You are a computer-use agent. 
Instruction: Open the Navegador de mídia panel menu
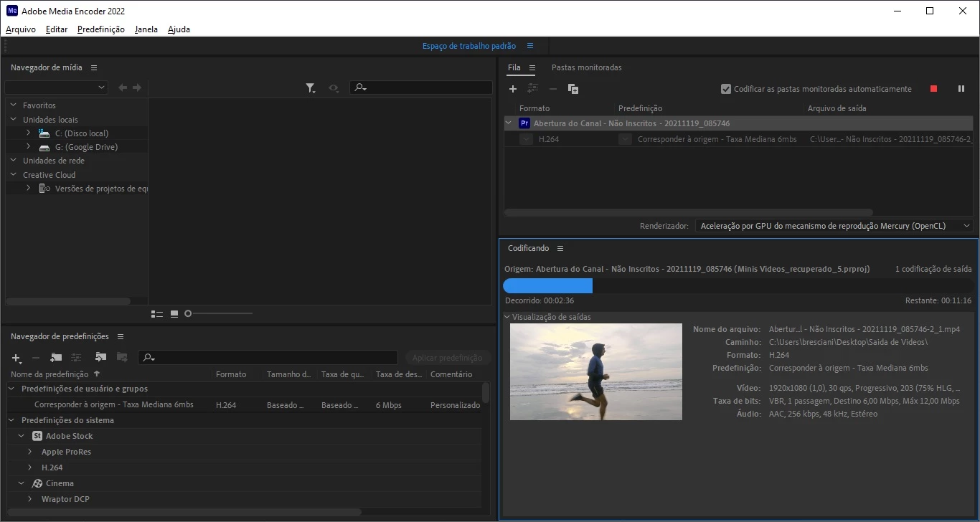coord(94,67)
